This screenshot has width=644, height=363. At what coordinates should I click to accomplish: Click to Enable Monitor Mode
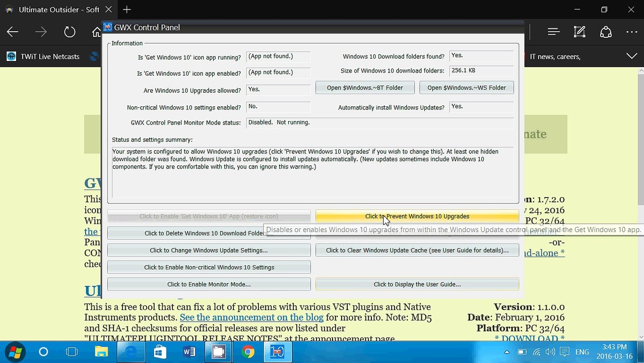pos(209,284)
